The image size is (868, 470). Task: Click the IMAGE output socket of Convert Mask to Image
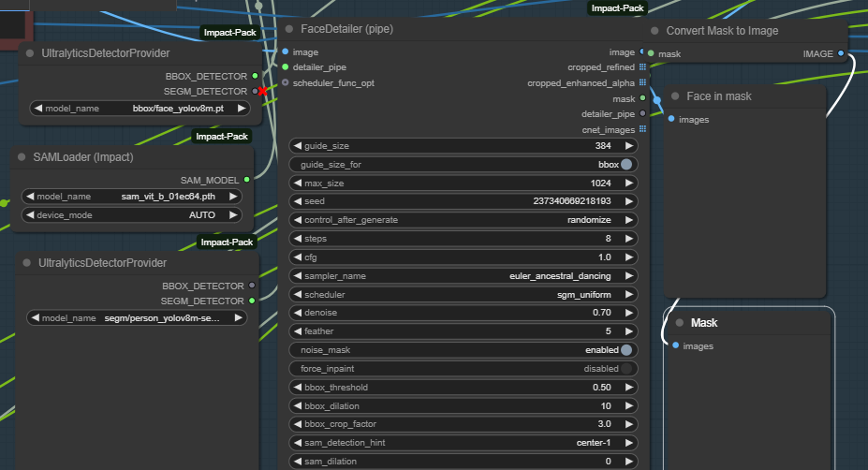841,53
